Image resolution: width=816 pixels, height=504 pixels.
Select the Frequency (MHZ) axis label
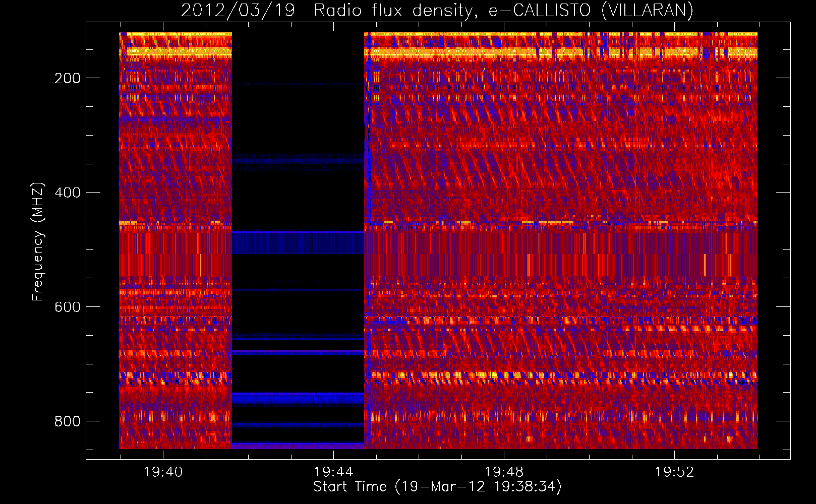pyautogui.click(x=37, y=241)
